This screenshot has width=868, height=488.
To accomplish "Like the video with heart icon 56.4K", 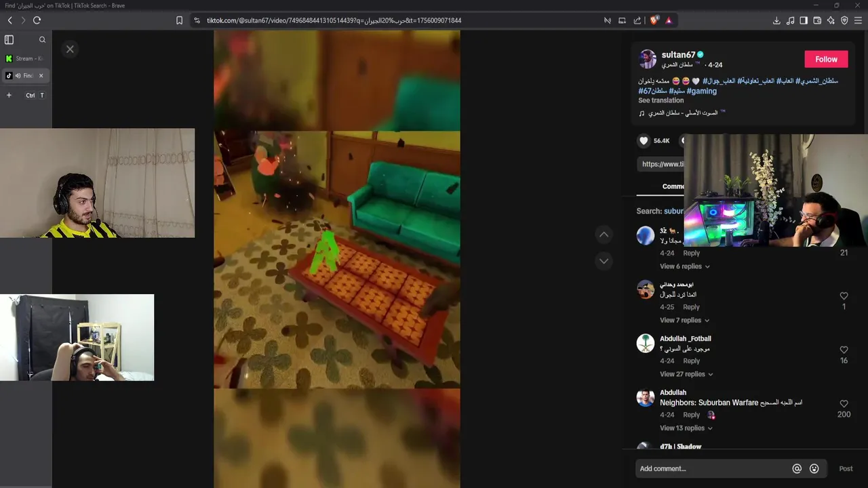I will pos(644,140).
